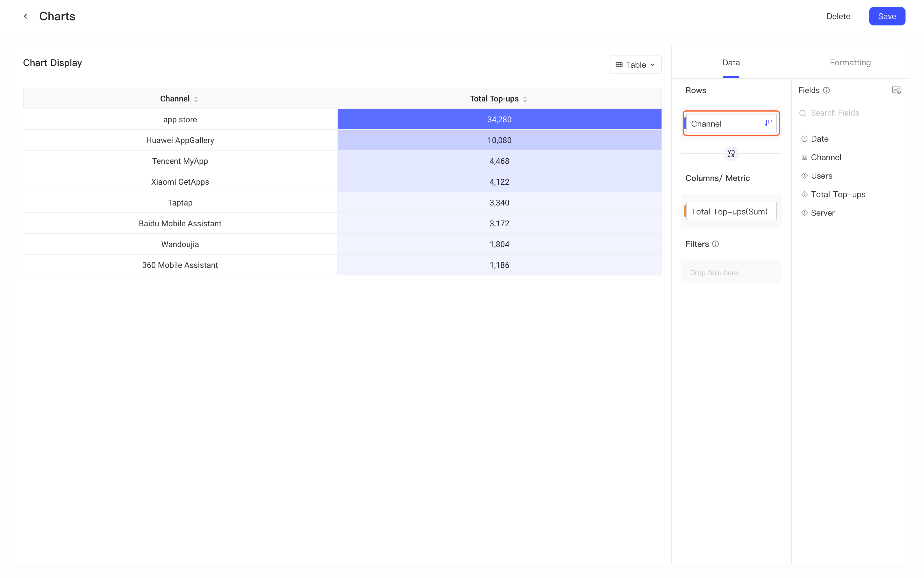Image resolution: width=924 pixels, height=578 pixels.
Task: Click the metric icon next to Users field
Action: click(804, 176)
